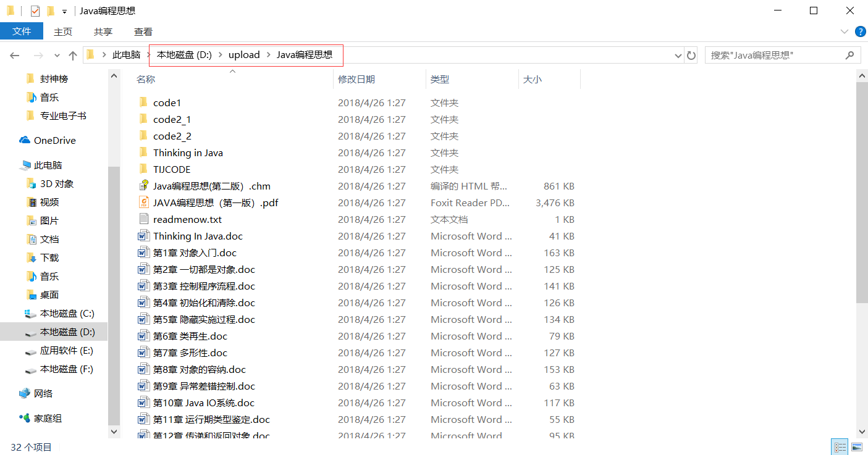
Task: Select 此电脑 in the navigation pane
Action: [48, 165]
